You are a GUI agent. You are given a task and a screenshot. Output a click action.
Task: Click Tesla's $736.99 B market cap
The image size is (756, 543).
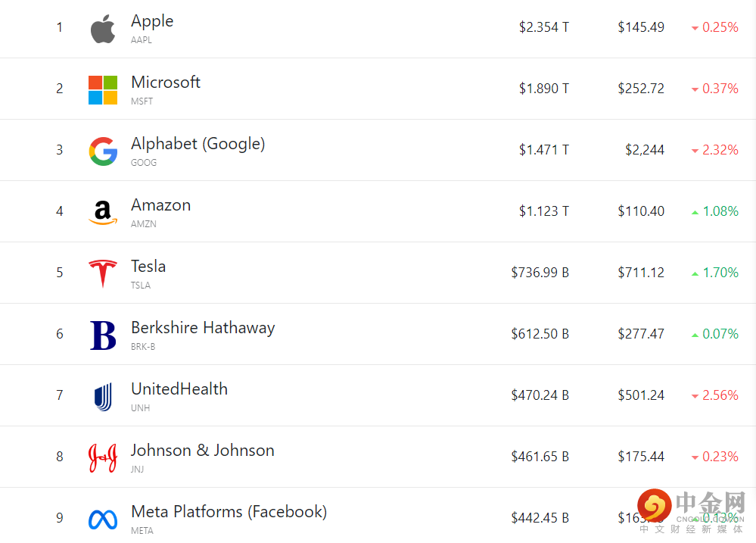540,273
